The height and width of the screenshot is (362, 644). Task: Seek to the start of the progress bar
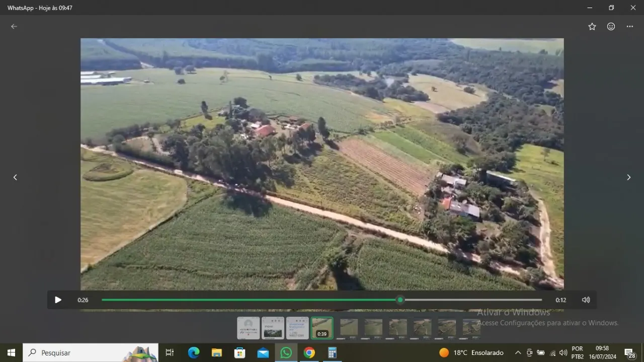pos(103,300)
